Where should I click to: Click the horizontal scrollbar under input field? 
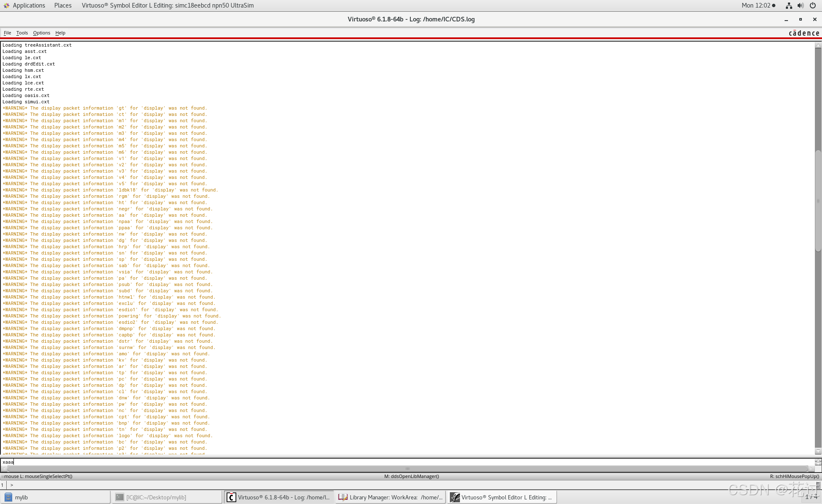407,469
